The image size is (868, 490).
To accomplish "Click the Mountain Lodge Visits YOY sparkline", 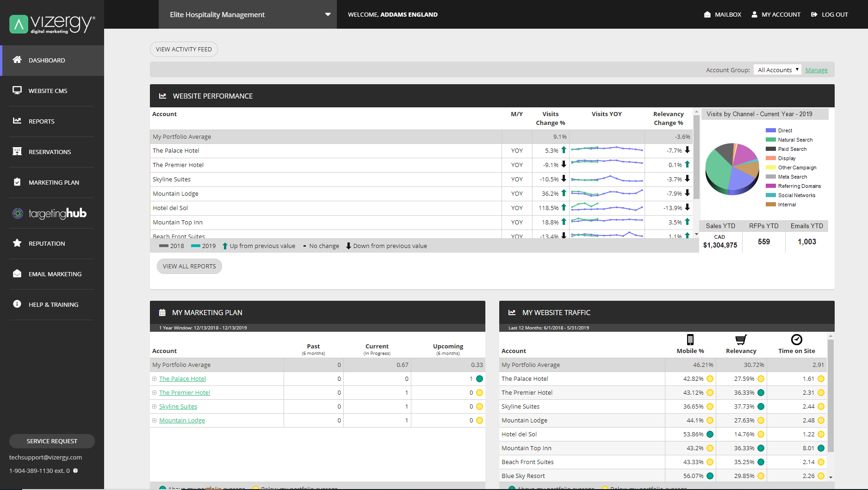I will 607,193.
